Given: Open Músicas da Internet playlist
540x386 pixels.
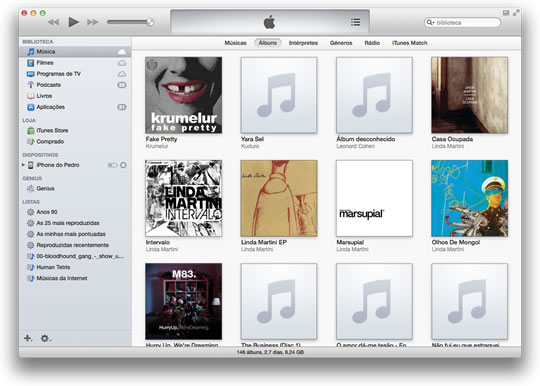Looking at the screenshot, I should click(75, 278).
